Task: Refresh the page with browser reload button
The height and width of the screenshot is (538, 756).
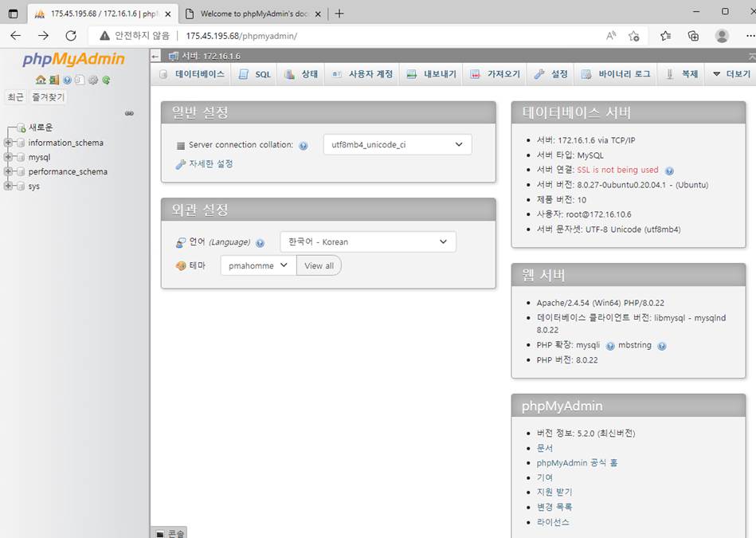Action: coord(71,36)
